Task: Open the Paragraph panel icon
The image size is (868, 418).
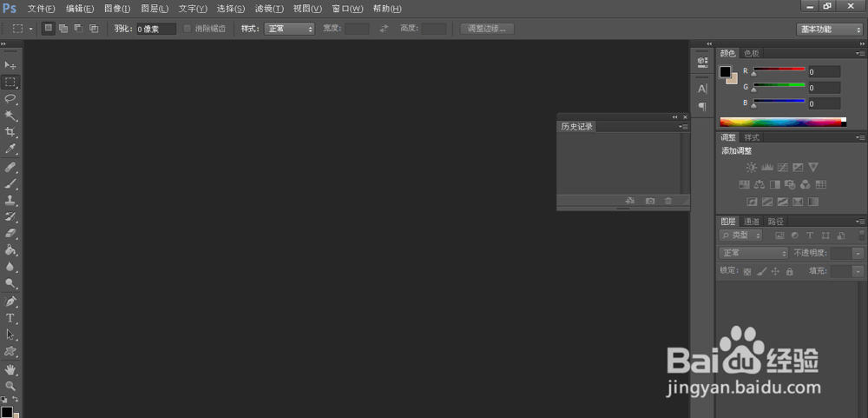Action: point(702,106)
